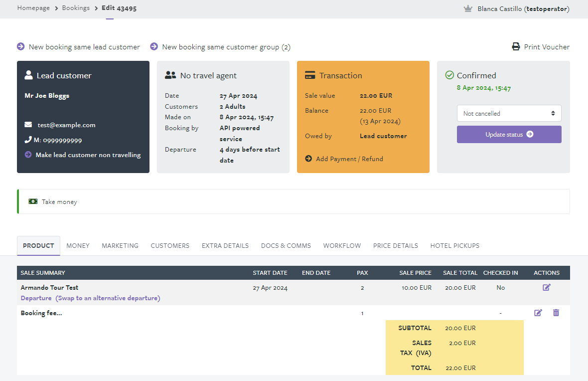
Task: Click the travel agent group icon
Action: click(x=170, y=75)
